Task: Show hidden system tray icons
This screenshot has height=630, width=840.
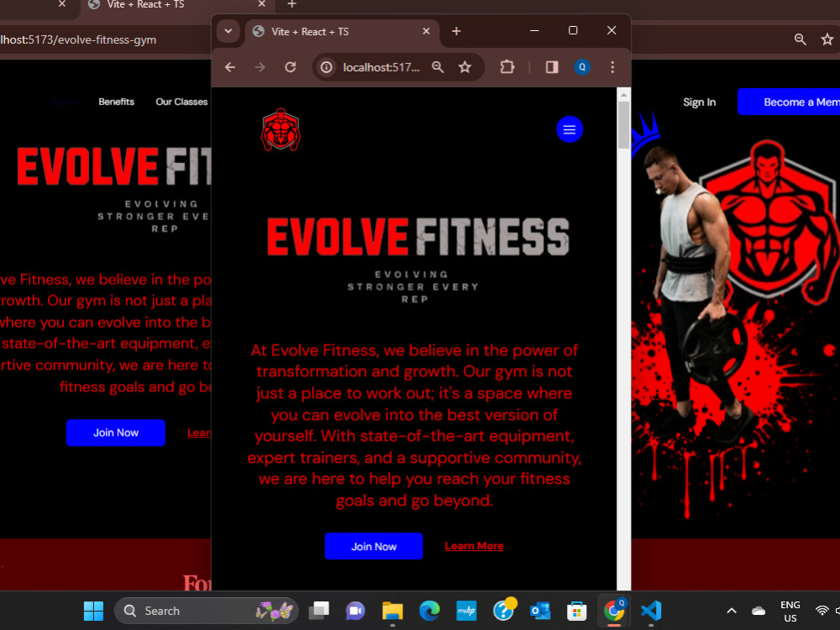Action: coord(732,611)
